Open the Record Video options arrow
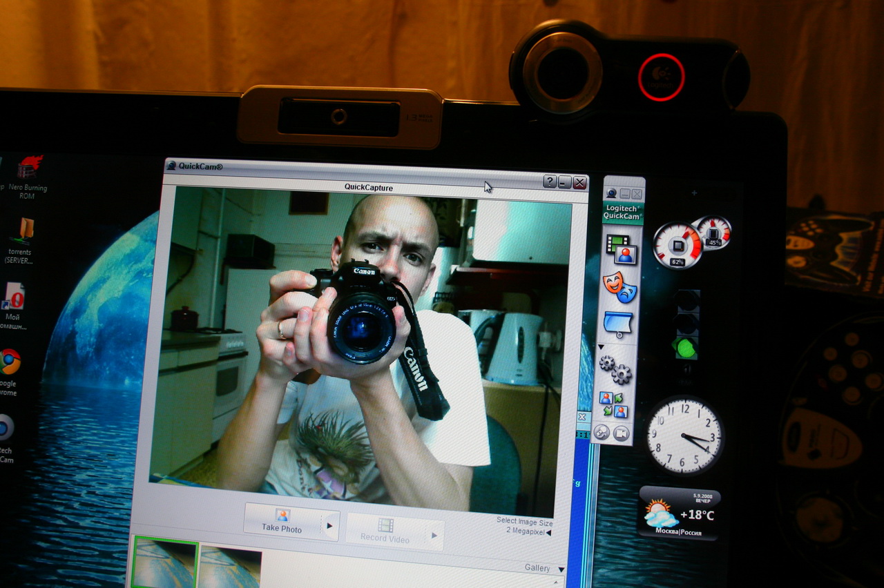Image resolution: width=884 pixels, height=588 pixels. 434,535
